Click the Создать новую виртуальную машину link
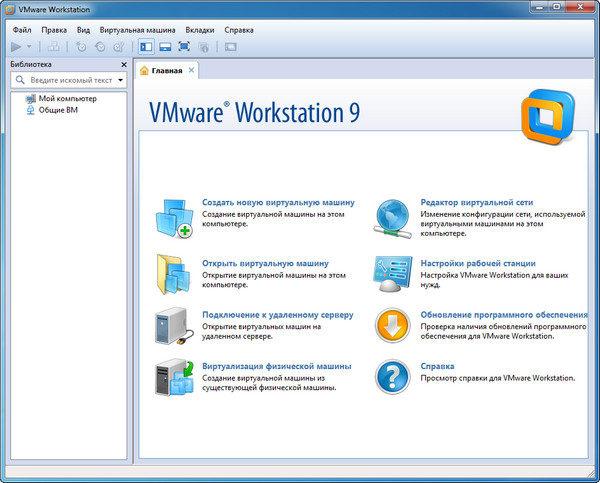 [x=278, y=202]
